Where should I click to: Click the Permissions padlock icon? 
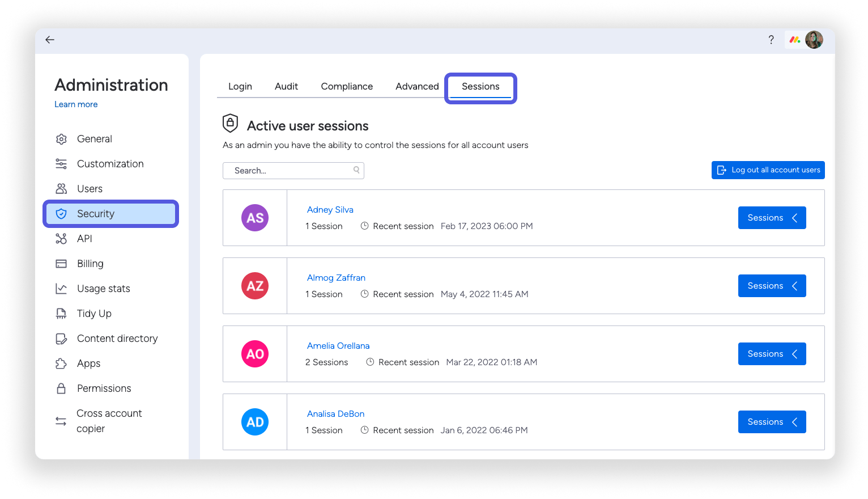[62, 388]
